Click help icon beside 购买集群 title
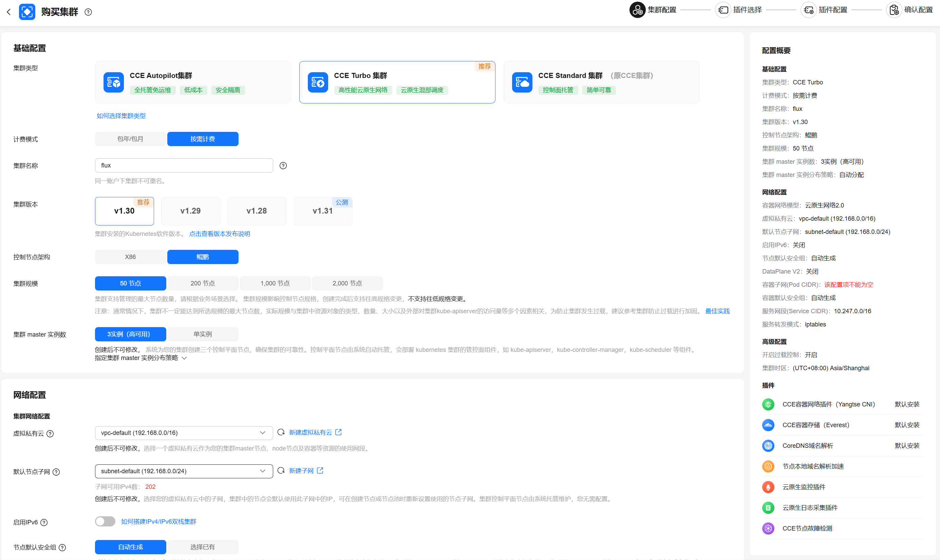 88,12
